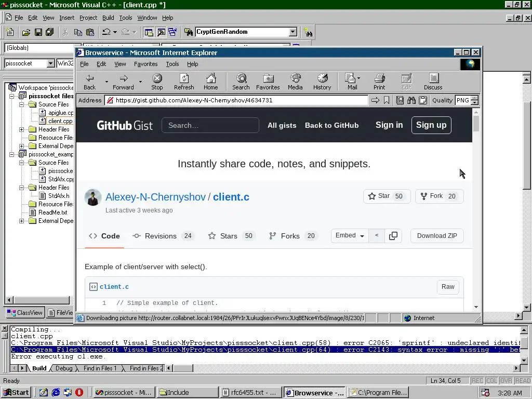Select client.cpp in the workspace tree
Image resolution: width=532 pixels, height=399 pixels.
click(60, 121)
